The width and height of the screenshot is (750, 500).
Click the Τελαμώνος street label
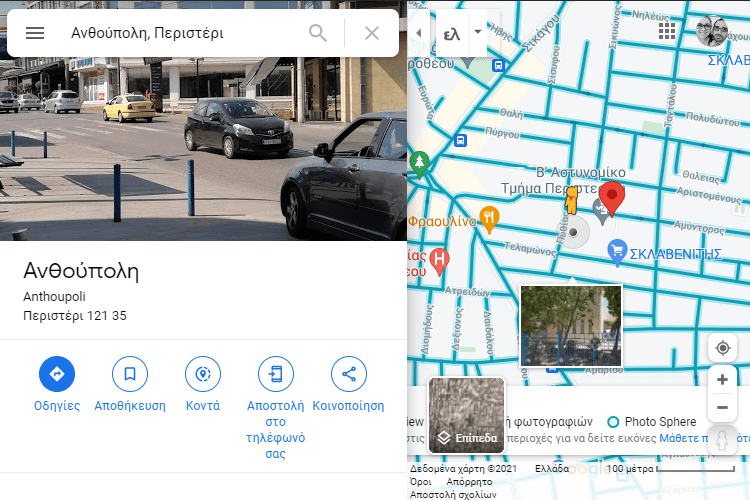tap(531, 248)
